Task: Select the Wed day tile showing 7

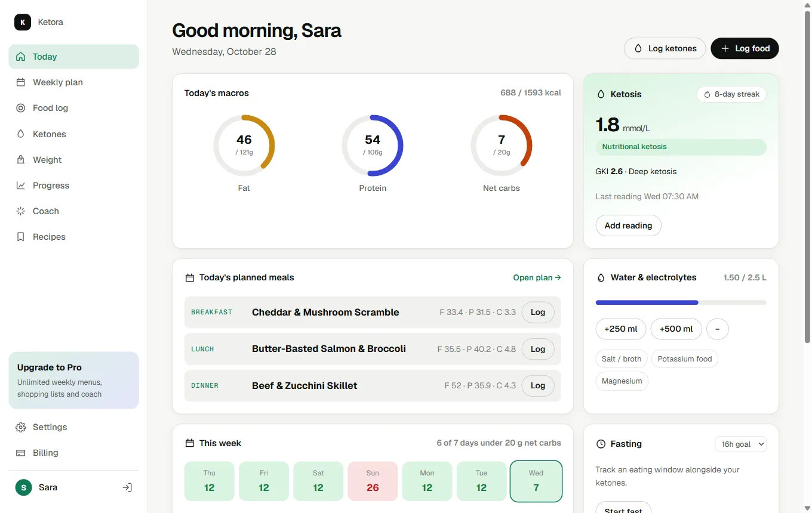Action: coord(536,481)
